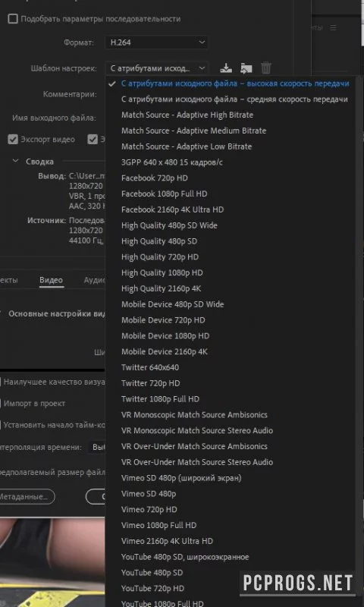Switch to the Аудио tab
364x607 pixels.
[94, 280]
